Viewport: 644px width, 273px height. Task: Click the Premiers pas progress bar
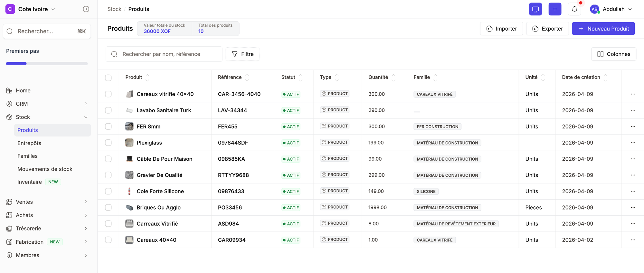tap(47, 64)
